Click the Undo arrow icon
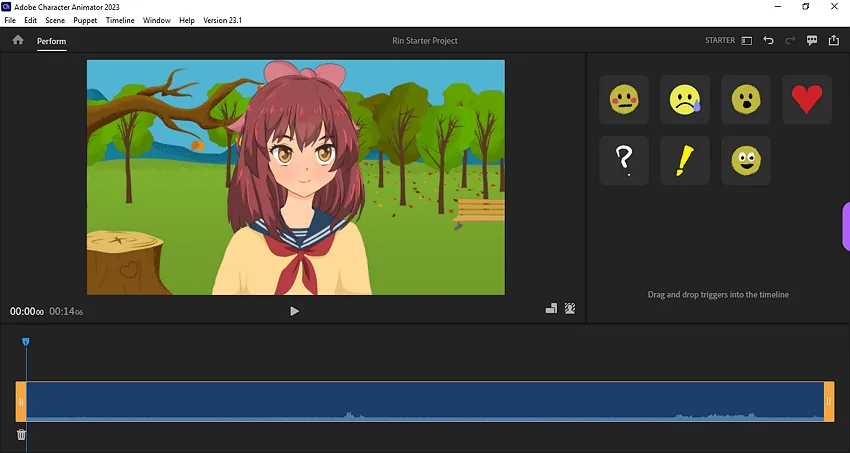 [768, 40]
